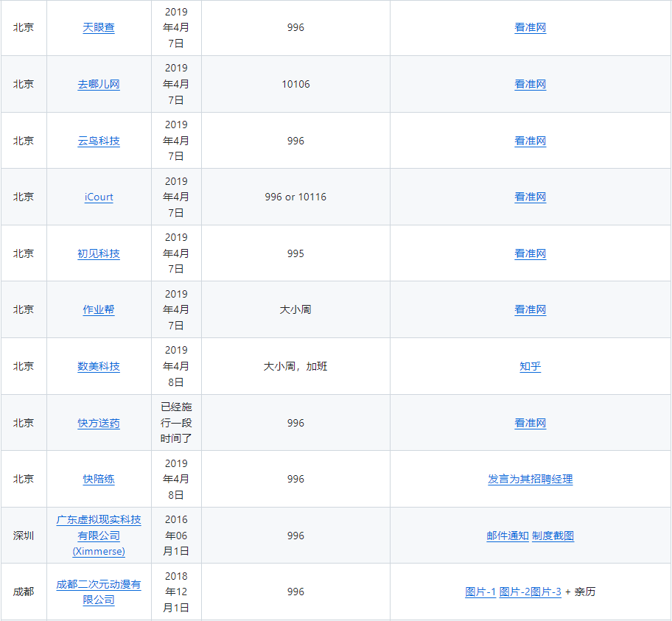Select the 996 cell in the 成都二次元动漫 row
This screenshot has width=672, height=621.
coord(295,592)
